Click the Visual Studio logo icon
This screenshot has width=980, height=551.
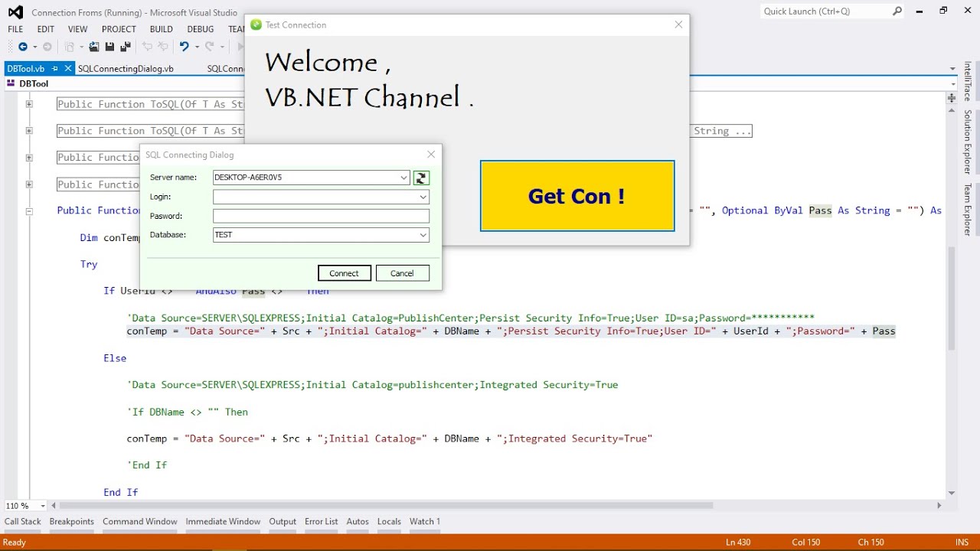click(15, 12)
